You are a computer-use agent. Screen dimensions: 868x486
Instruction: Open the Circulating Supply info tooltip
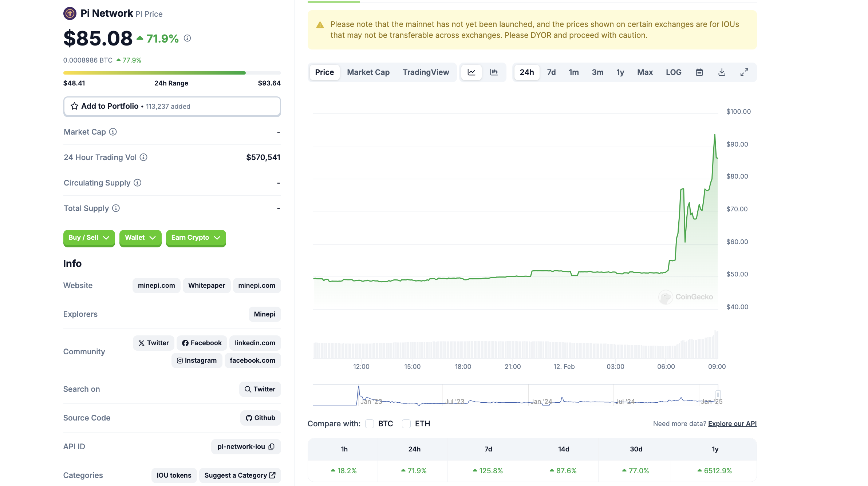(x=137, y=183)
